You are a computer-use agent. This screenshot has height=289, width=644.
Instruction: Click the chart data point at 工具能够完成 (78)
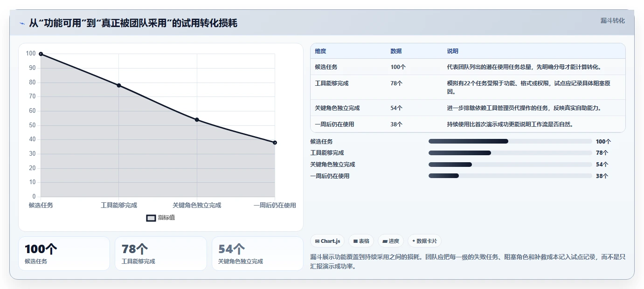tap(119, 85)
